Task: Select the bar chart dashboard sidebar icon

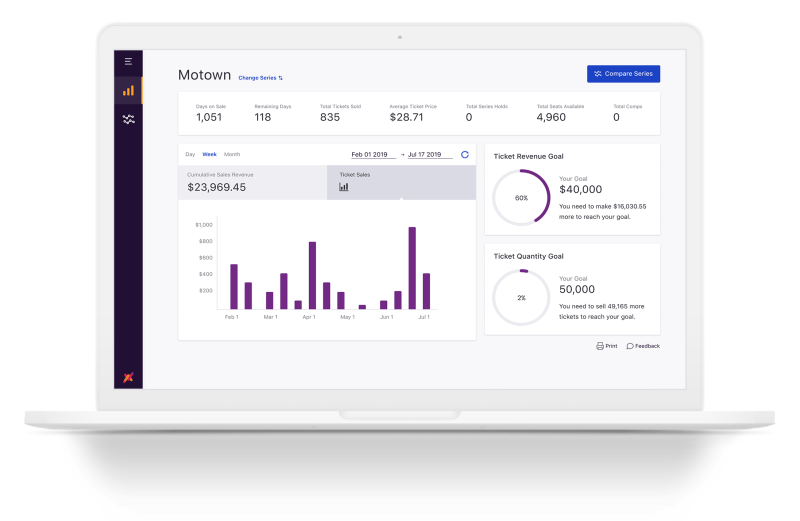Action: 128,91
